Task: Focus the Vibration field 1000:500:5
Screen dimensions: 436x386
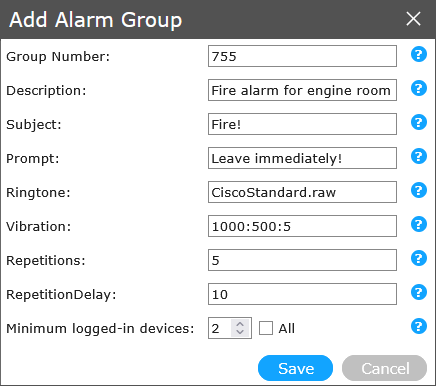Action: (302, 226)
